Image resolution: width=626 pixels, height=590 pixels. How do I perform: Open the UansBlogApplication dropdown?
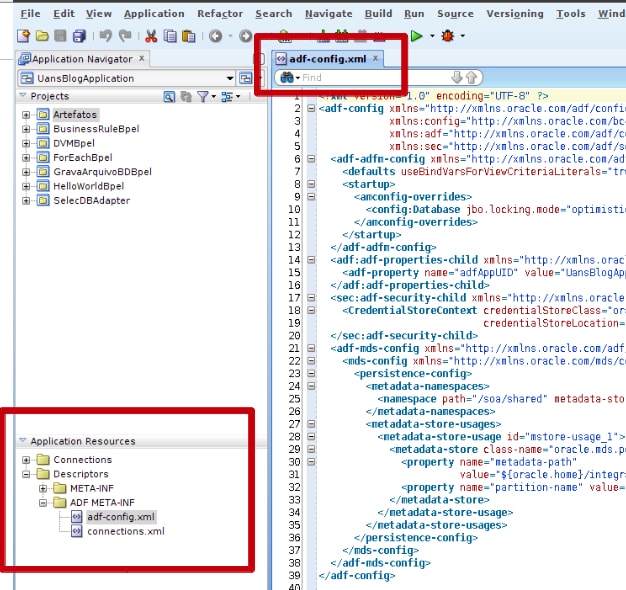[x=230, y=78]
